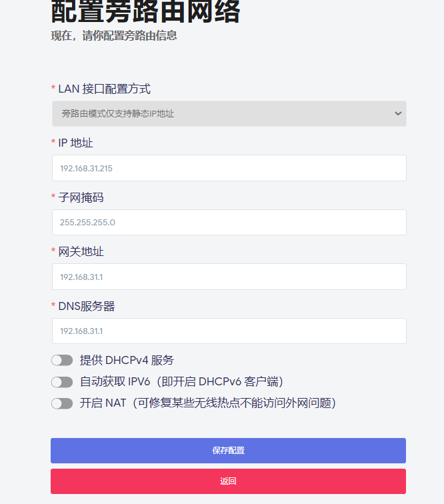Click the "LAN 接口配置方式" field label

point(104,89)
